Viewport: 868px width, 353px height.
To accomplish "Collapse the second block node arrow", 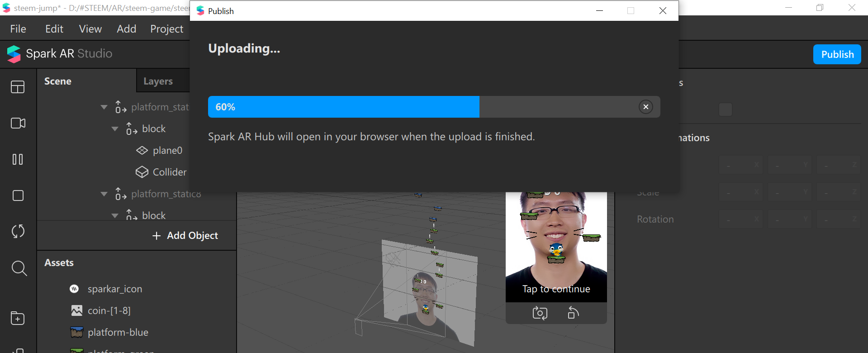I will coord(115,216).
